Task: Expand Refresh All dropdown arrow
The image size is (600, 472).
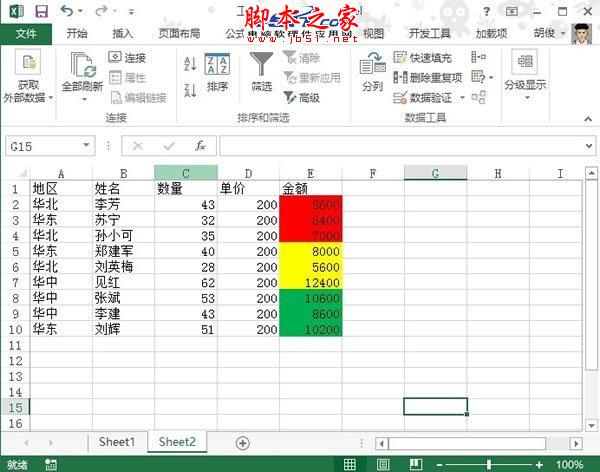Action: click(84, 100)
